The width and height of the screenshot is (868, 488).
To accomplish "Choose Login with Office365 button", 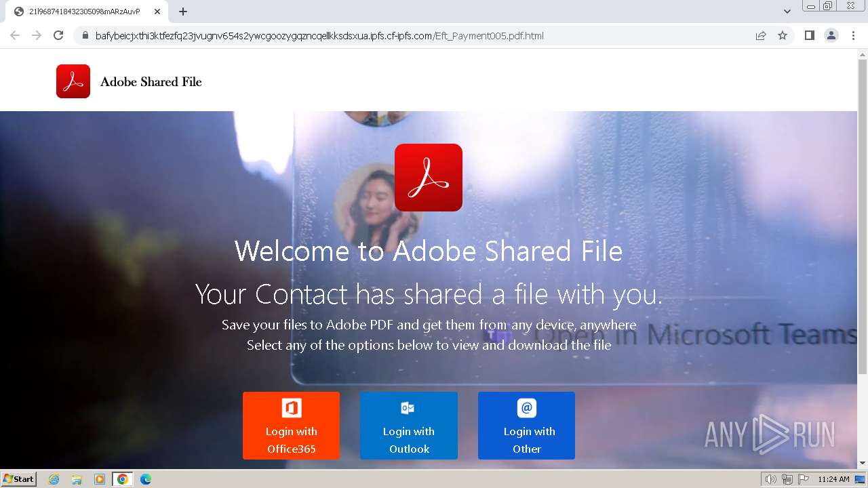I will (x=292, y=426).
